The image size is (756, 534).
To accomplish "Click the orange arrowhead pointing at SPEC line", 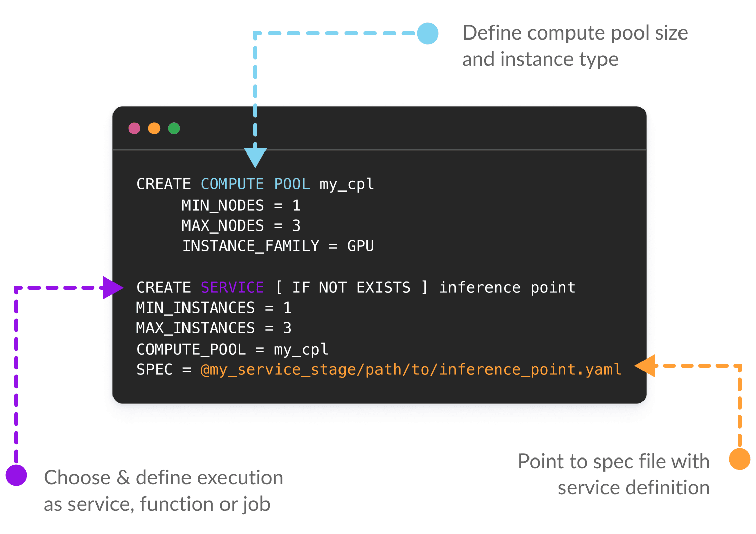I will (x=646, y=367).
